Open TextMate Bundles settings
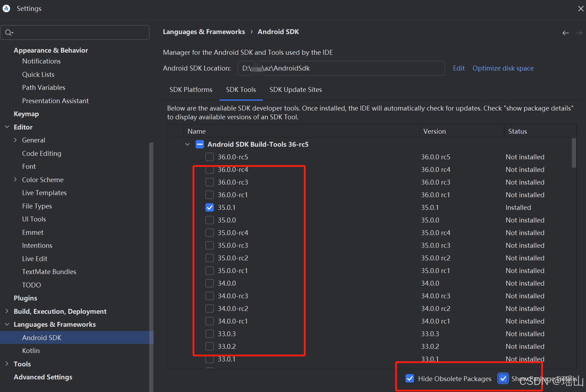Viewport: 586px width, 392px height. (x=49, y=272)
